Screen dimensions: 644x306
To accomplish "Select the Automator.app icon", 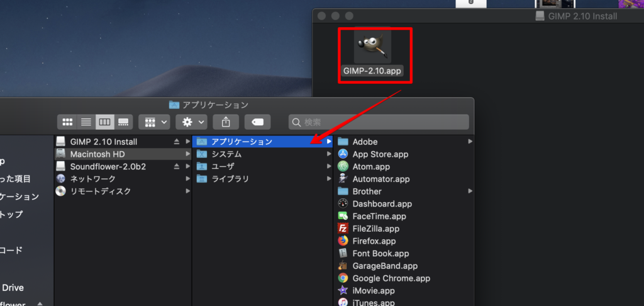I will click(x=343, y=179).
